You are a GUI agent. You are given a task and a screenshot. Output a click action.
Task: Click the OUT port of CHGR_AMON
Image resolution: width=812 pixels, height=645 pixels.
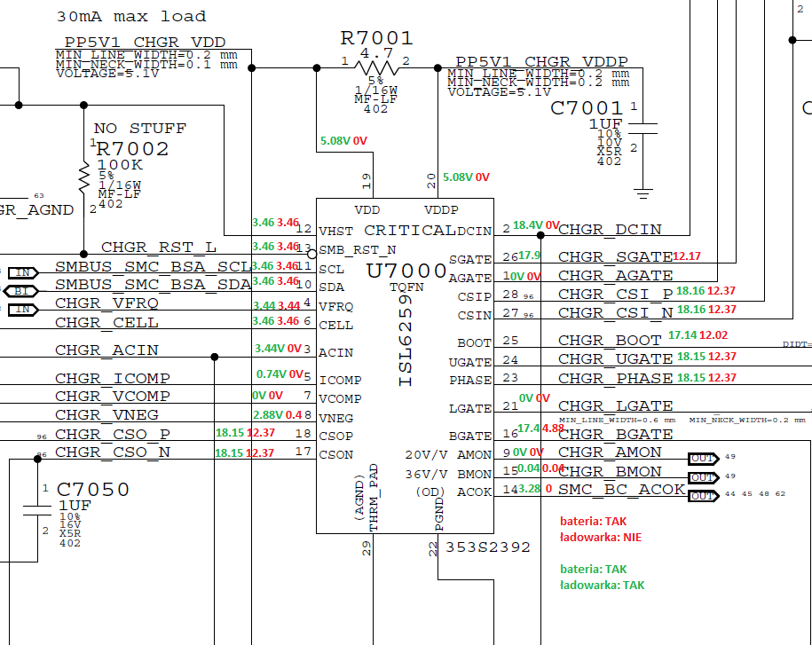tap(704, 458)
